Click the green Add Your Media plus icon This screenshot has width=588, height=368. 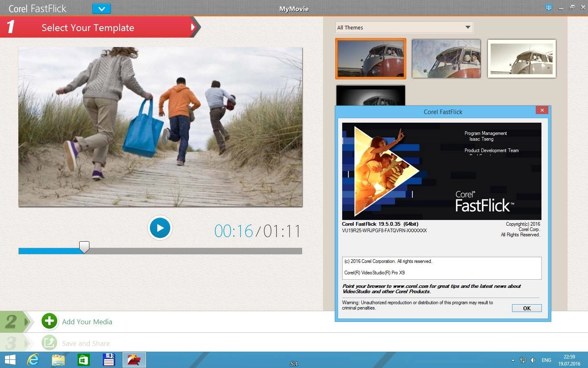49,321
